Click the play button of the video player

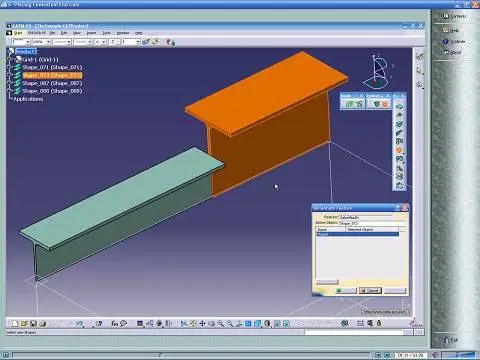(5, 355)
